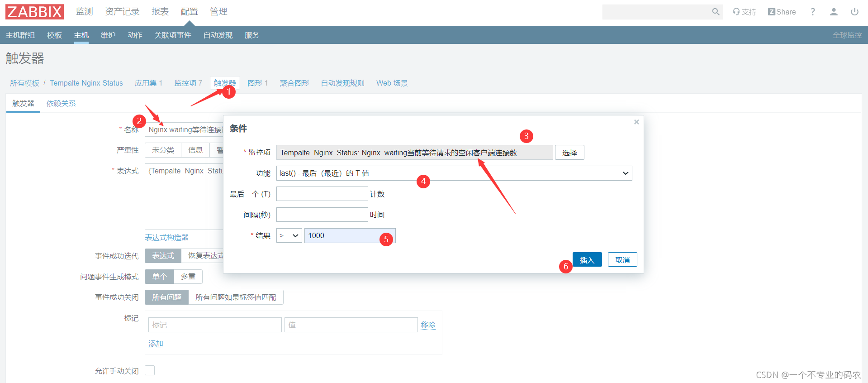The height and width of the screenshot is (383, 868).
Task: Expand the 功能 last() function dropdown
Action: pyautogui.click(x=454, y=173)
